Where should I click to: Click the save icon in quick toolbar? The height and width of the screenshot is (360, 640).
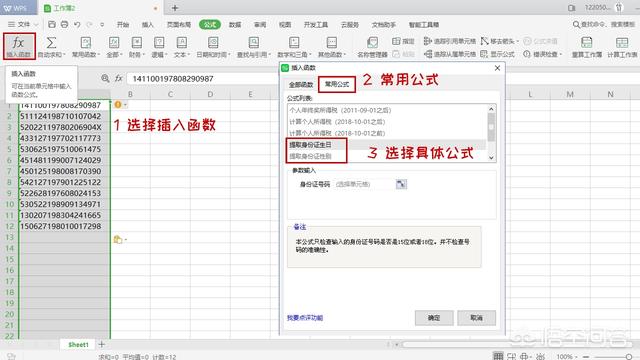pos(52,24)
